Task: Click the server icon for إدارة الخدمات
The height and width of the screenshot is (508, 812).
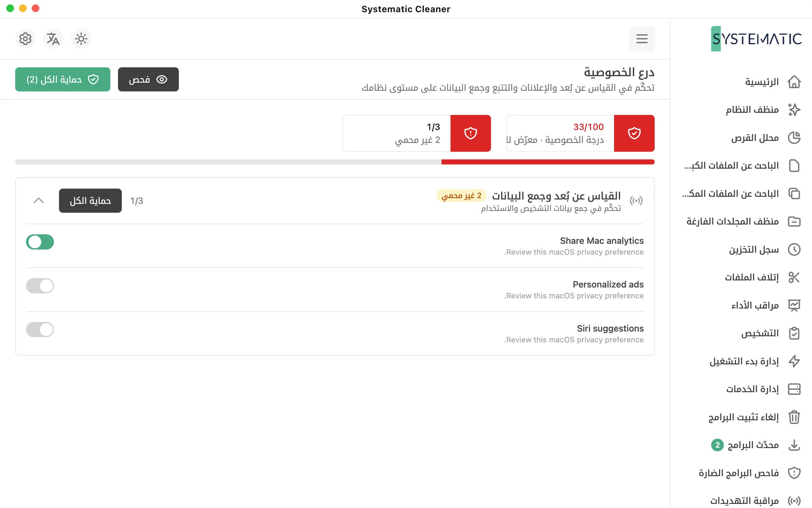Action: (794, 389)
